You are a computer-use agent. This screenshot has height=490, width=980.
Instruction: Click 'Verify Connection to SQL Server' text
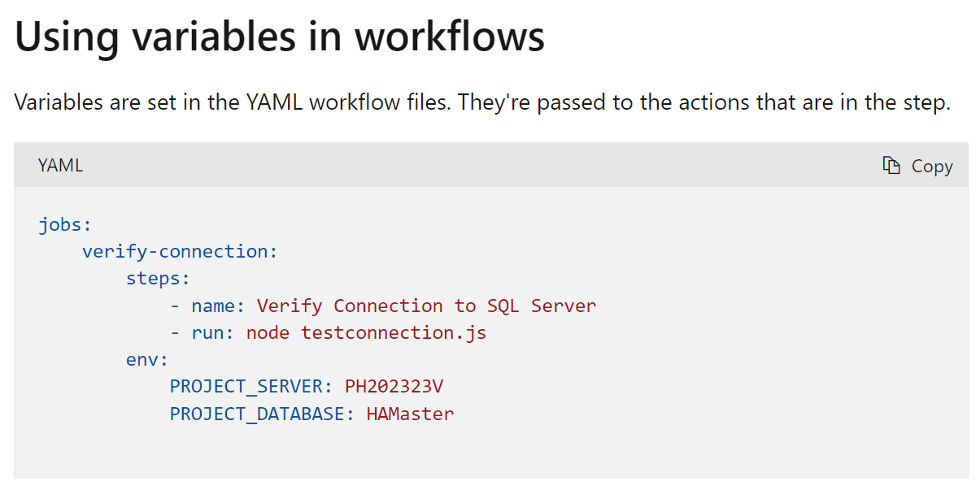426,306
